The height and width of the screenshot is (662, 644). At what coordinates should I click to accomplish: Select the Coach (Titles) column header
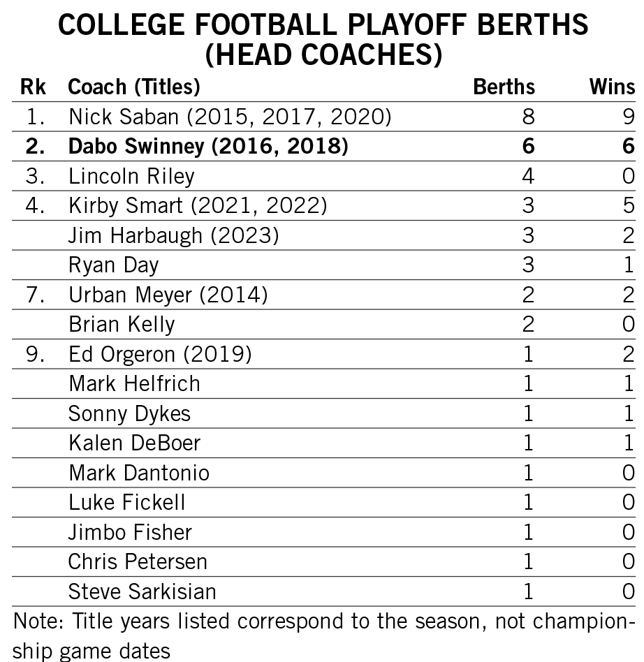point(134,87)
